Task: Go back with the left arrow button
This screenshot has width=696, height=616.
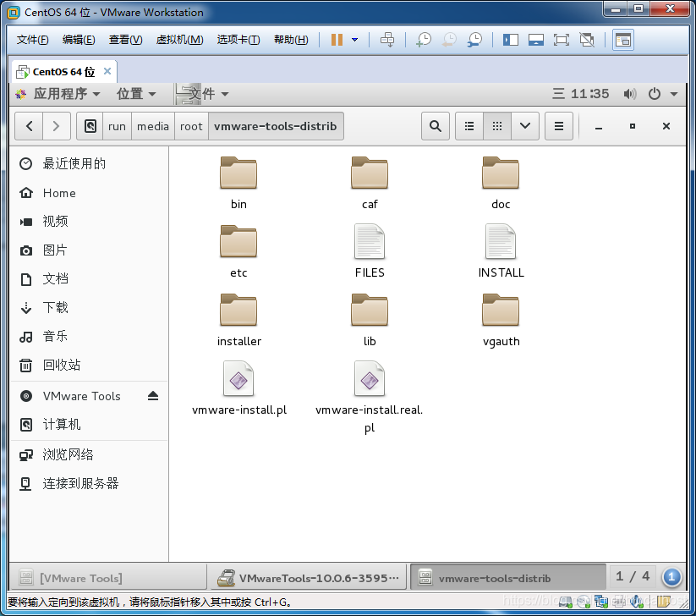Action: click(30, 126)
